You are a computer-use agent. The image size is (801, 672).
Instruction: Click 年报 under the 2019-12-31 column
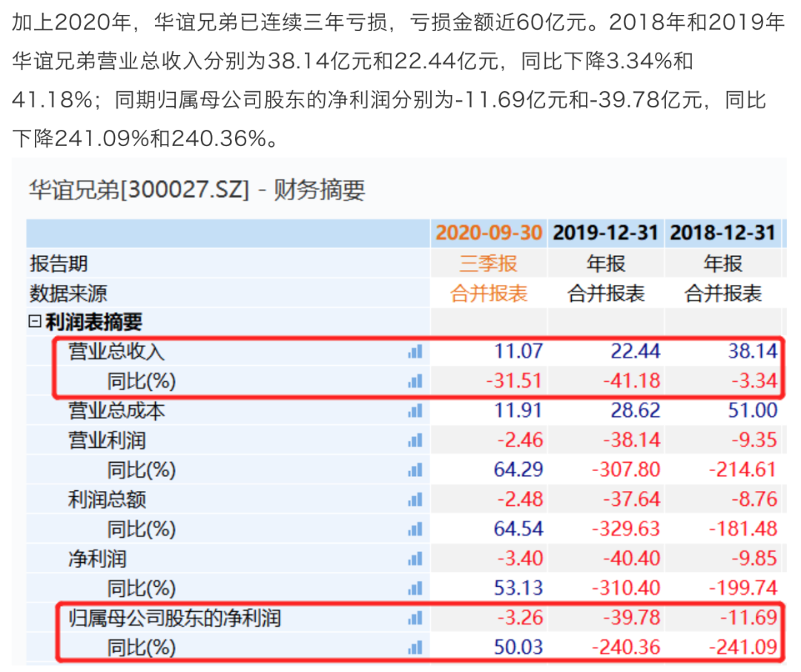[606, 264]
